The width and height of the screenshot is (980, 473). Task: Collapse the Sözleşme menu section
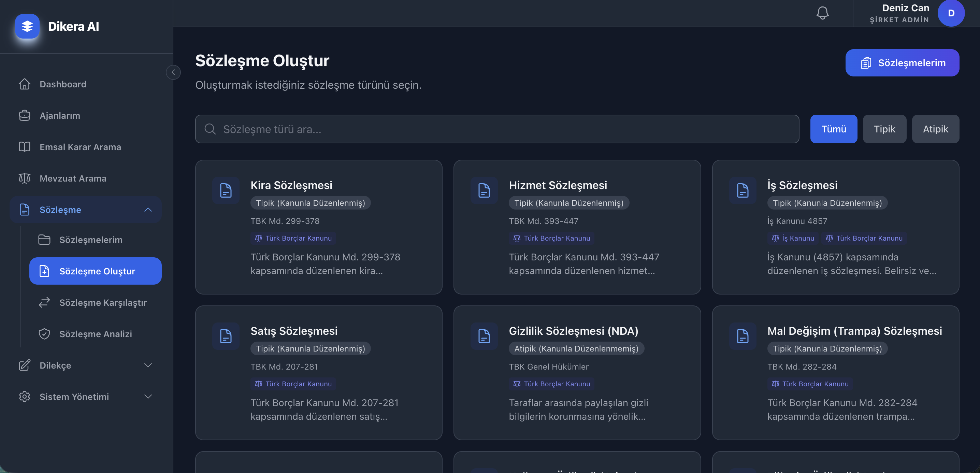click(x=148, y=210)
